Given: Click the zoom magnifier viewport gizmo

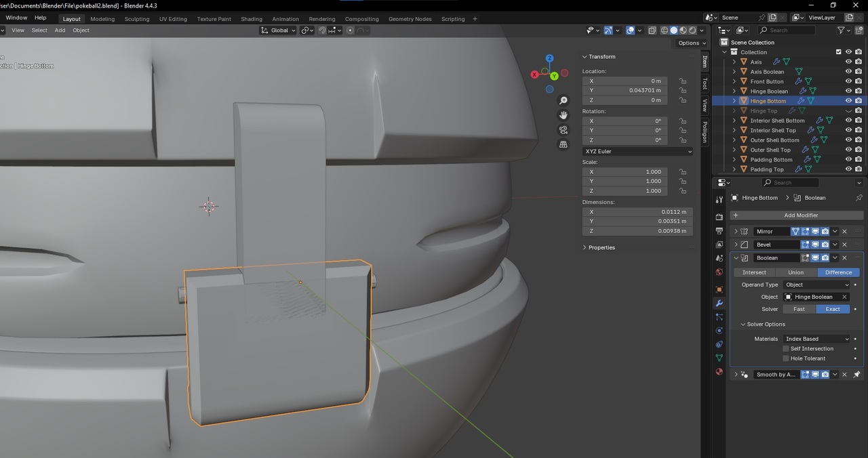Looking at the screenshot, I should click(x=563, y=101).
